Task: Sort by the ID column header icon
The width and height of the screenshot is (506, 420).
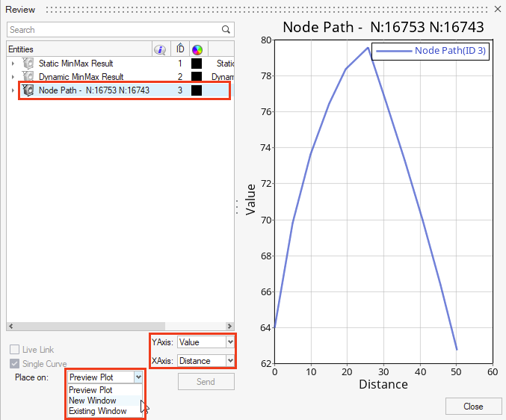Action: point(180,49)
